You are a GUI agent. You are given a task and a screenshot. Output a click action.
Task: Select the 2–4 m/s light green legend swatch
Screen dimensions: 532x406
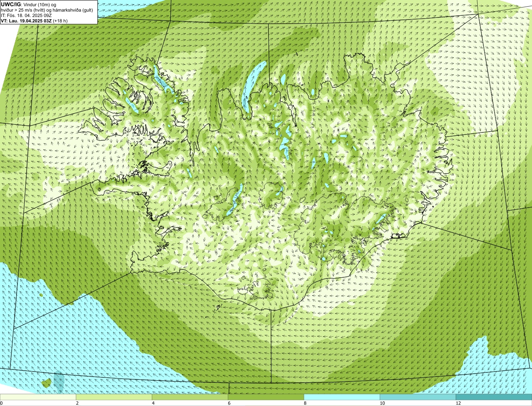click(x=114, y=397)
